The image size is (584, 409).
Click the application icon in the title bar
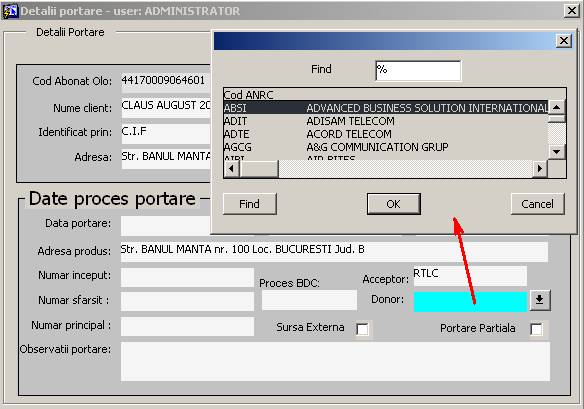tap(10, 11)
